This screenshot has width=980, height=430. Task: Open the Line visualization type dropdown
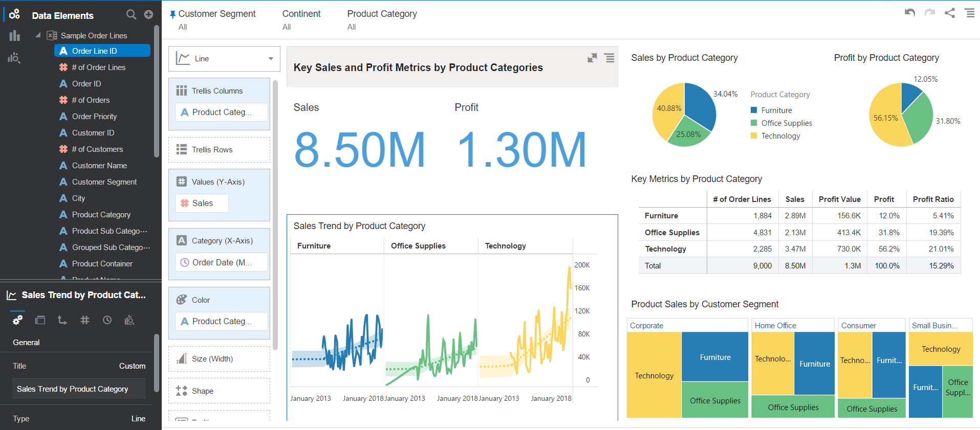(224, 59)
